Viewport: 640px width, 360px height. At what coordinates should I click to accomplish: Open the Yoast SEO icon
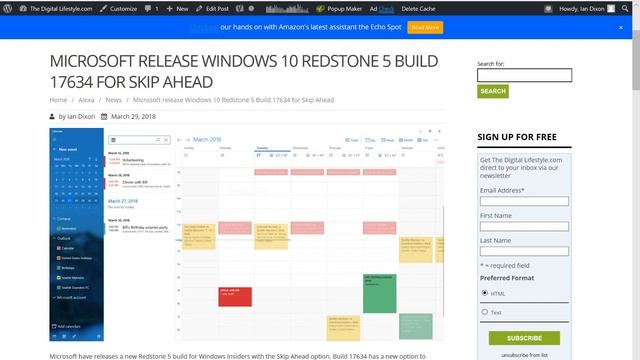(x=240, y=9)
